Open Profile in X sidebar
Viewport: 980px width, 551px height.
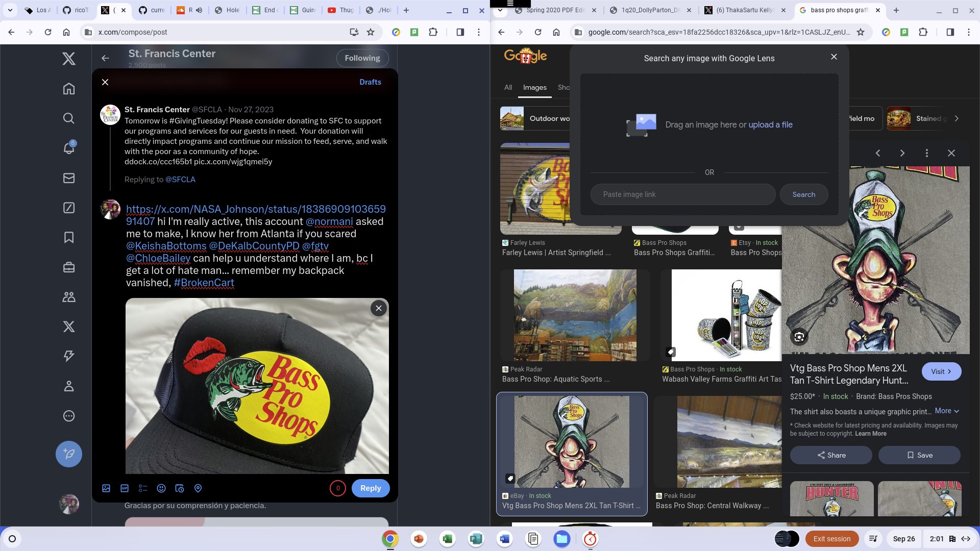[69, 386]
